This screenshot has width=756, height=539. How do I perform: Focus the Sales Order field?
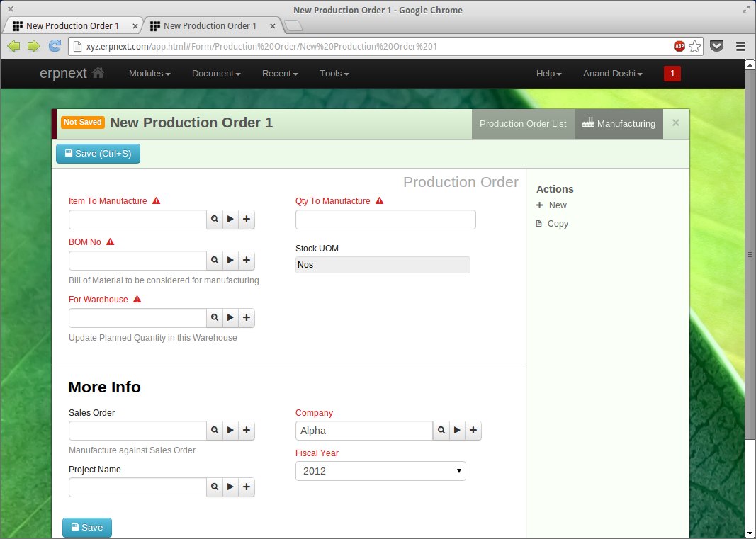(x=138, y=431)
